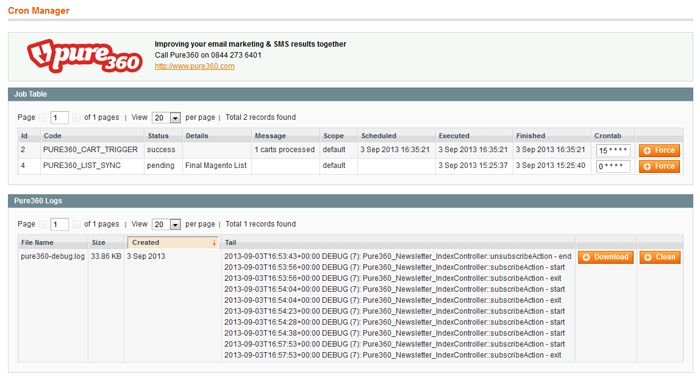The image size is (700, 381).
Task: Open the Pure360 Logs per-page view dropdown
Action: pyautogui.click(x=166, y=224)
